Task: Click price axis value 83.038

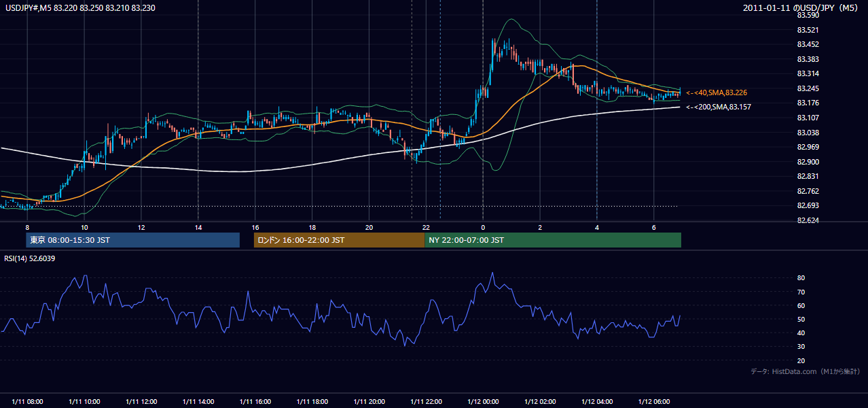Action: pyautogui.click(x=808, y=133)
